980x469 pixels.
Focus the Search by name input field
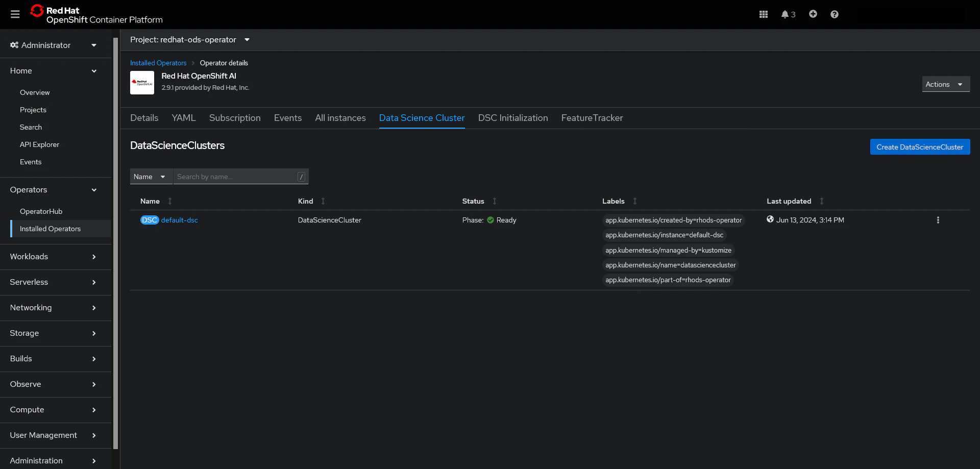(240, 177)
